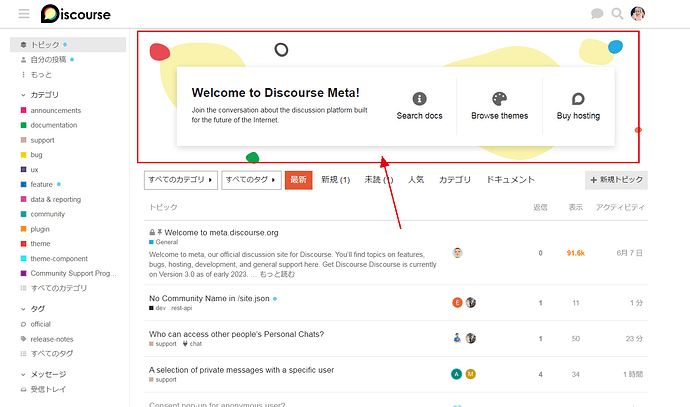The width and height of the screenshot is (690, 407).
Task: Click the yellow M poster avatar
Action: click(470, 374)
